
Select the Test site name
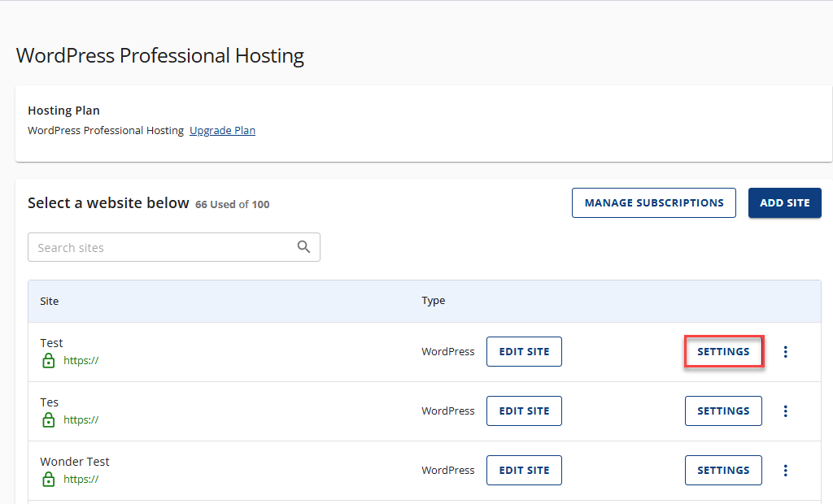click(x=51, y=343)
